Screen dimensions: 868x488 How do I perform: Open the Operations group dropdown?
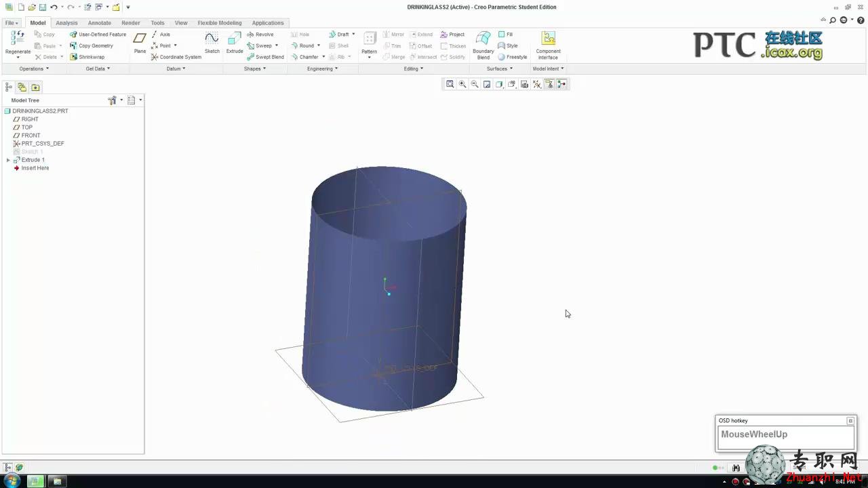[x=34, y=68]
